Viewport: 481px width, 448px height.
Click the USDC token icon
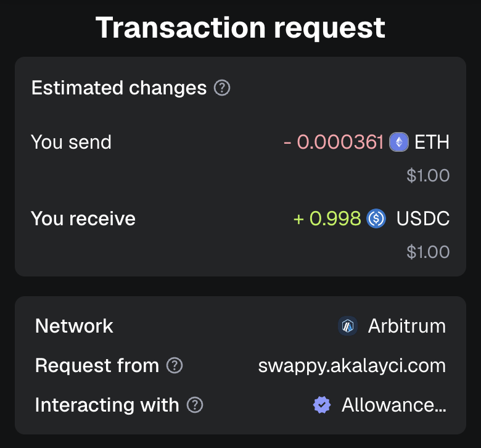tap(376, 218)
